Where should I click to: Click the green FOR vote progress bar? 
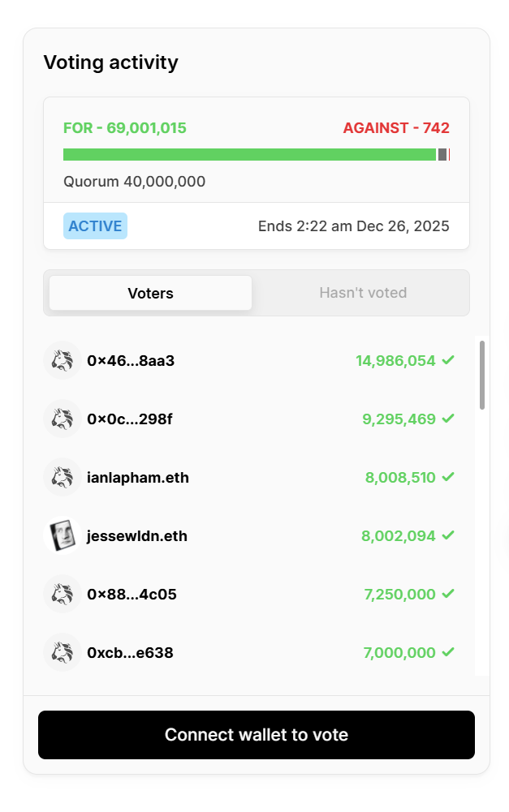tap(249, 155)
